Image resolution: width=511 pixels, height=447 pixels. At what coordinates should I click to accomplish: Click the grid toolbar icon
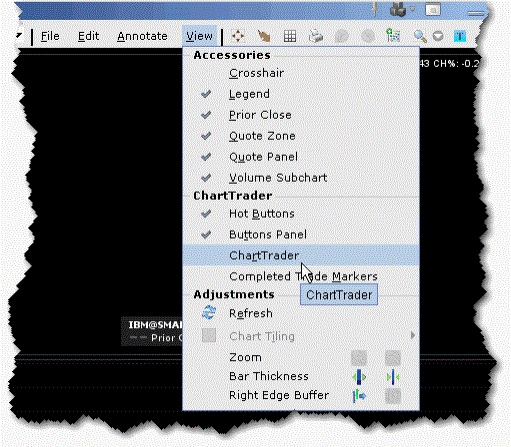point(290,36)
